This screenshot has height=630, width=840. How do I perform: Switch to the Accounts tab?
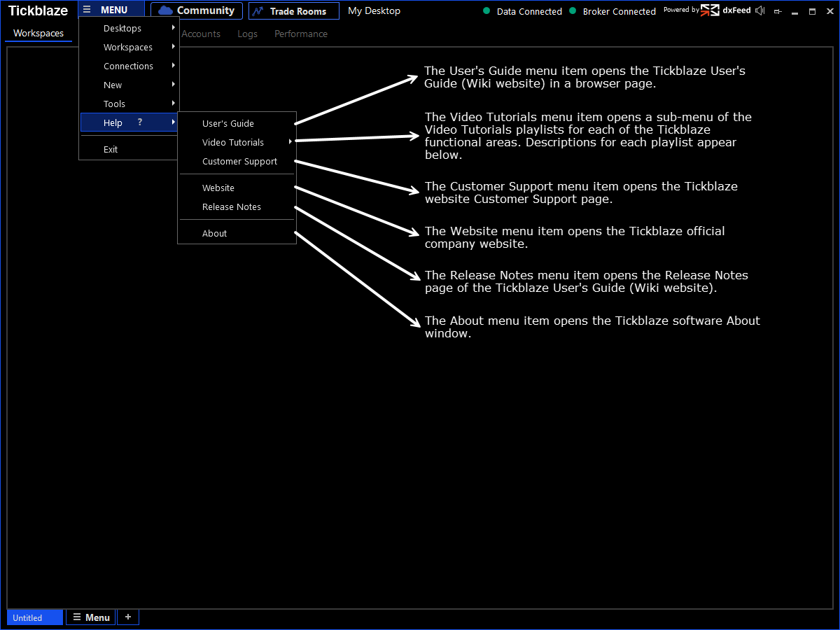(201, 34)
